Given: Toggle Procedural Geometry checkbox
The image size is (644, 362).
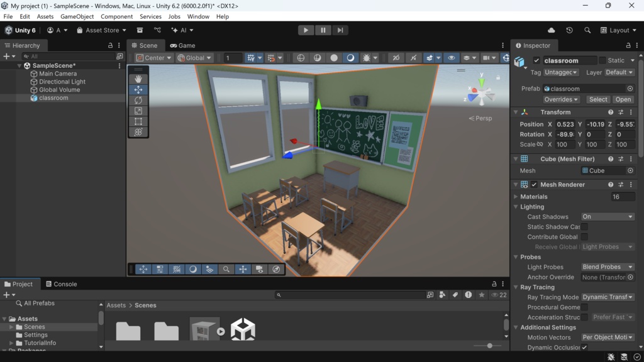Looking at the screenshot, I should pos(584,307).
